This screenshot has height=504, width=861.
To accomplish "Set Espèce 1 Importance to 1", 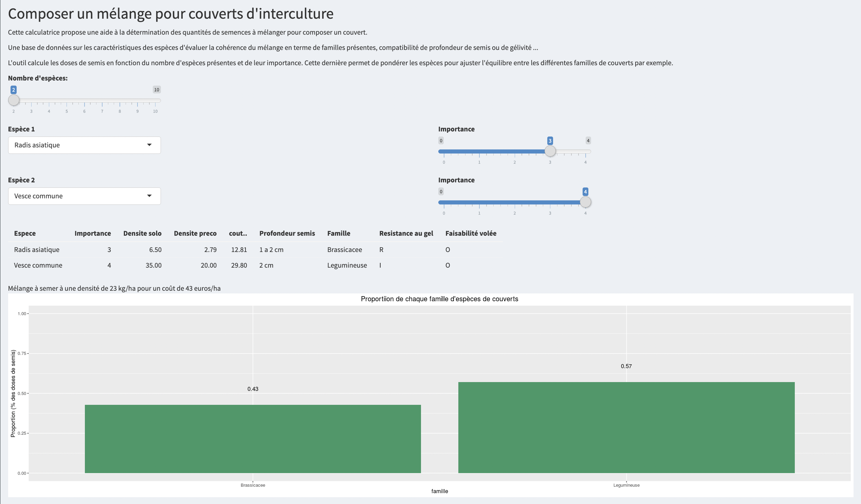I will pyautogui.click(x=479, y=151).
